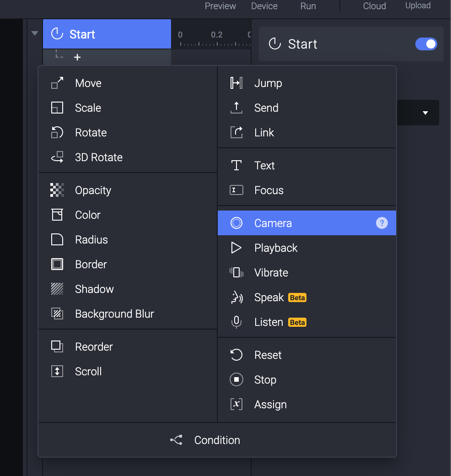The width and height of the screenshot is (451, 476).
Task: Click the Assign variable icon
Action: point(236,405)
